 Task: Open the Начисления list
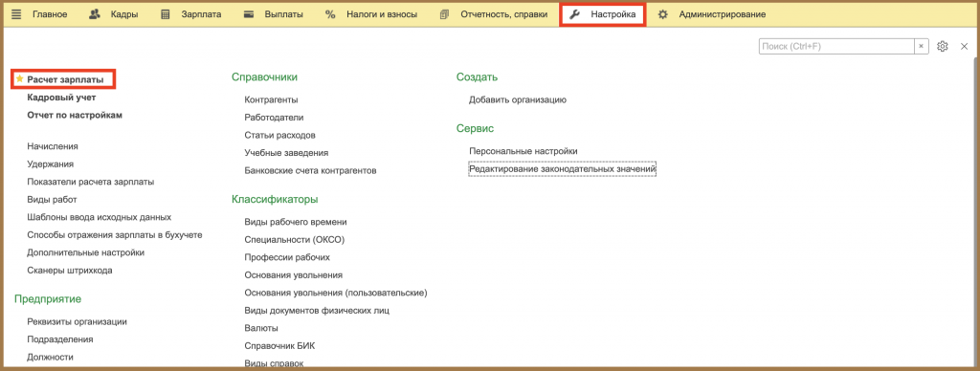[x=53, y=146]
